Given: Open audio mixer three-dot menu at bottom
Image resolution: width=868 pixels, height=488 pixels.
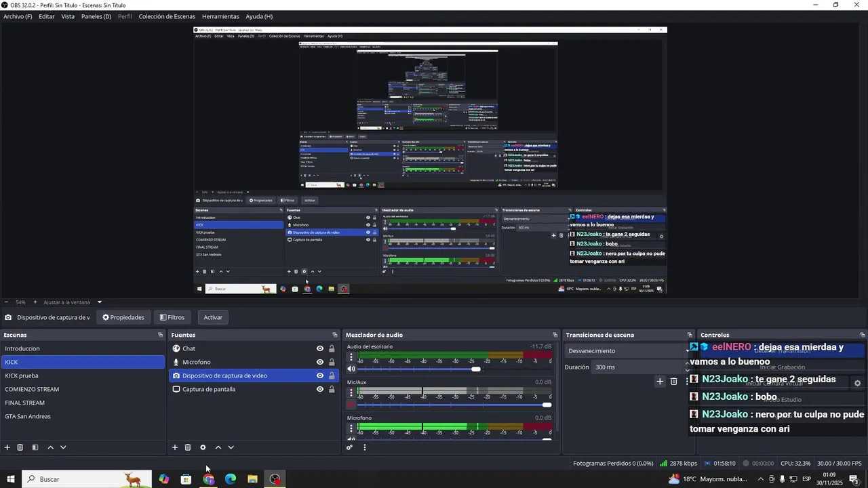Looking at the screenshot, I should pos(365,447).
